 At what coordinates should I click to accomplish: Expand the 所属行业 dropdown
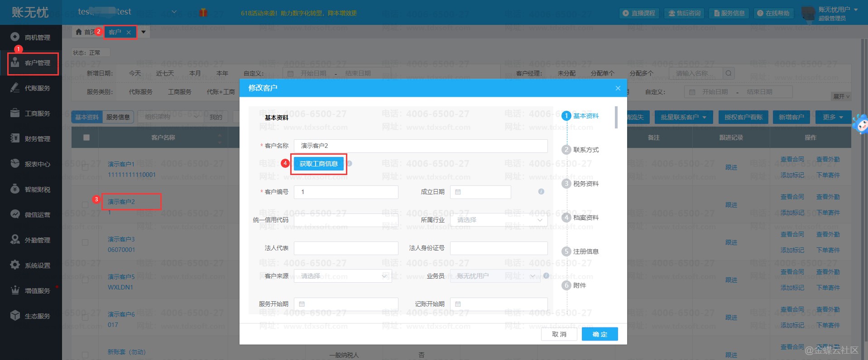(499, 220)
